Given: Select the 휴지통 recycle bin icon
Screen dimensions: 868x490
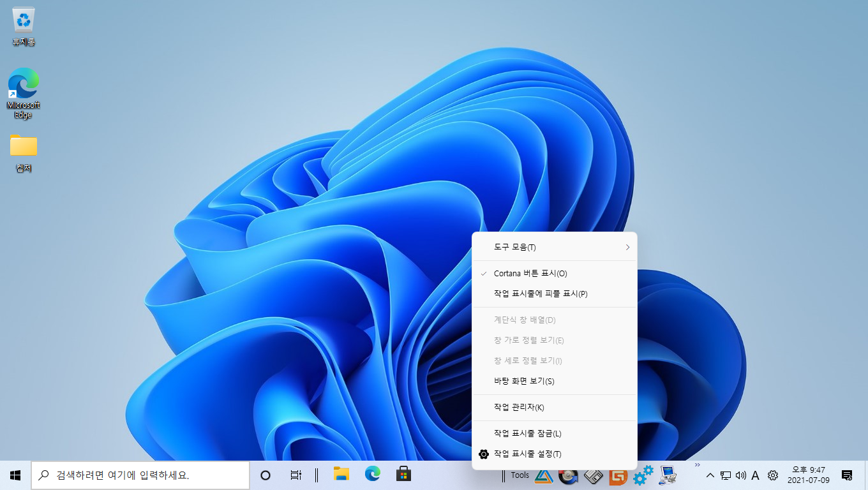Looking at the screenshot, I should pos(24,27).
